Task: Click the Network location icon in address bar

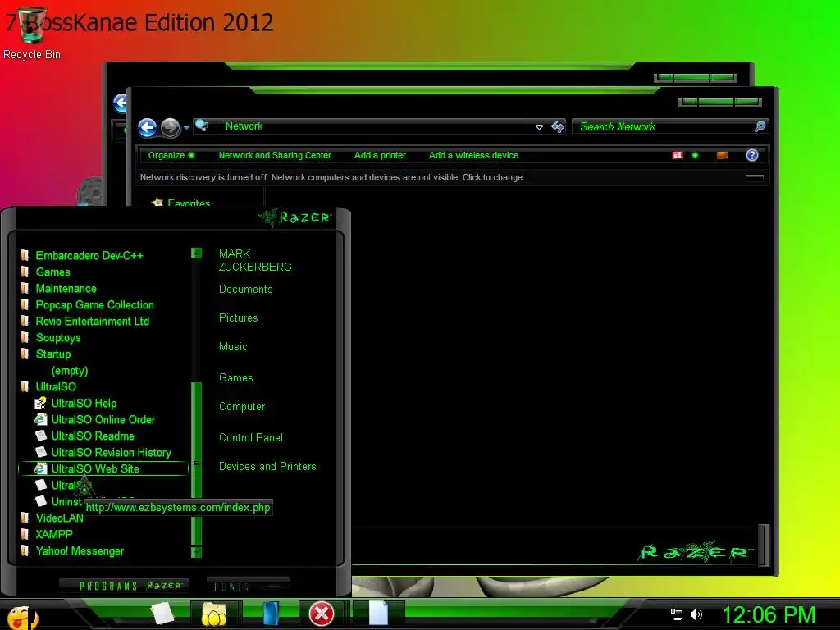Action: (202, 126)
